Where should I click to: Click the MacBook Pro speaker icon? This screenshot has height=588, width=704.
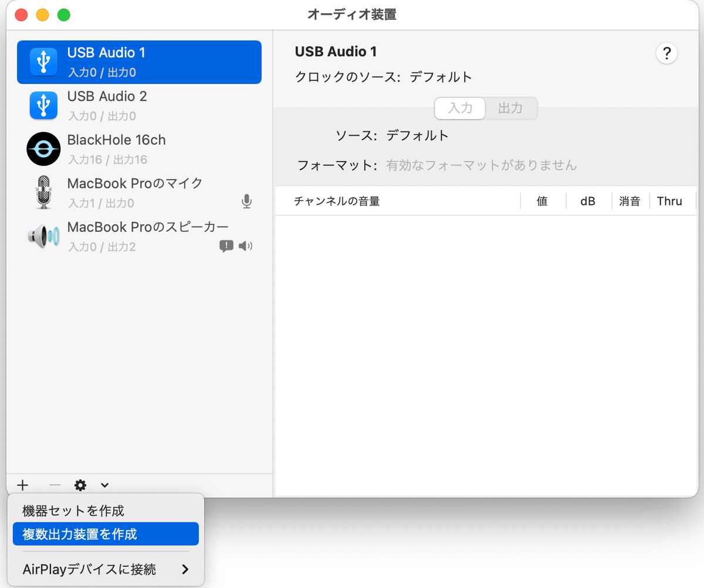click(43, 236)
